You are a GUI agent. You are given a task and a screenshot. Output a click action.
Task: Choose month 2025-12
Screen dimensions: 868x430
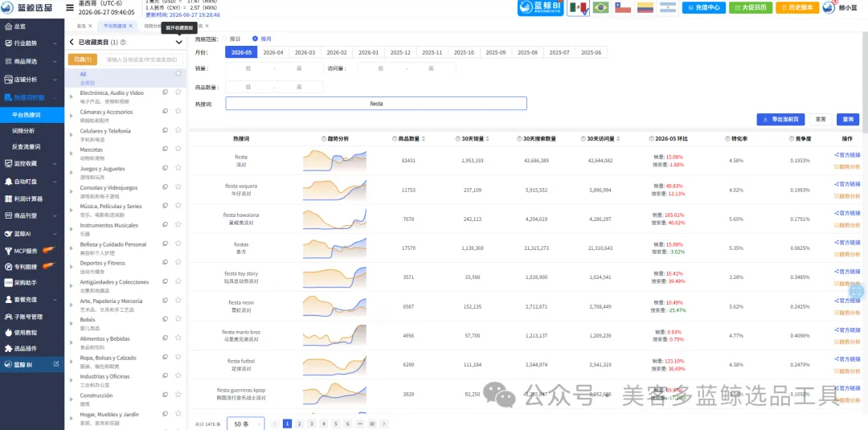click(x=400, y=52)
